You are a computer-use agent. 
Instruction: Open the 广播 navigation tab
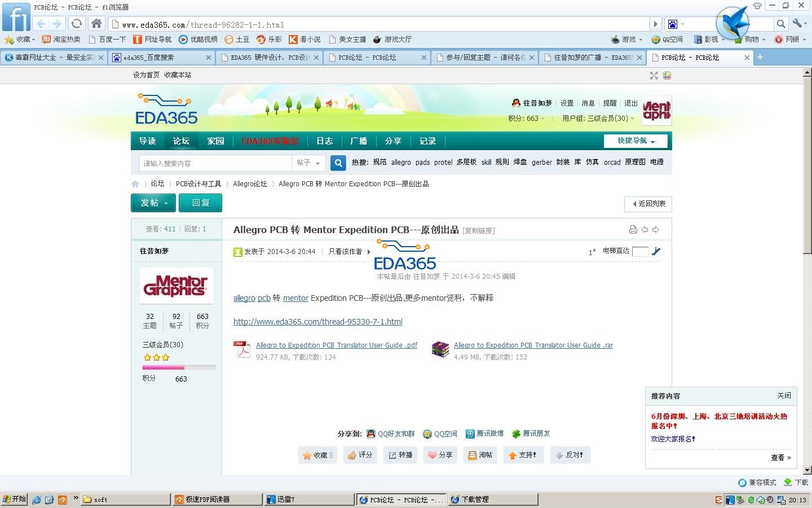(x=359, y=141)
